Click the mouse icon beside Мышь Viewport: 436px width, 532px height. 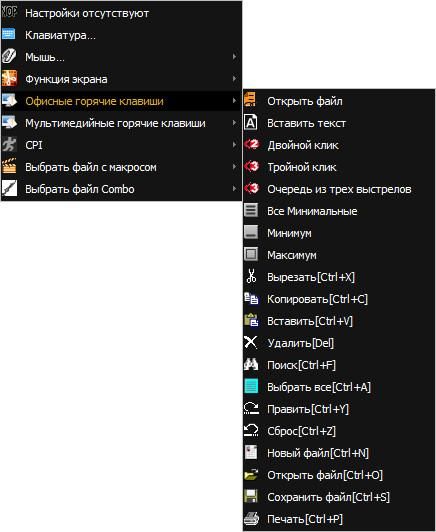9,57
